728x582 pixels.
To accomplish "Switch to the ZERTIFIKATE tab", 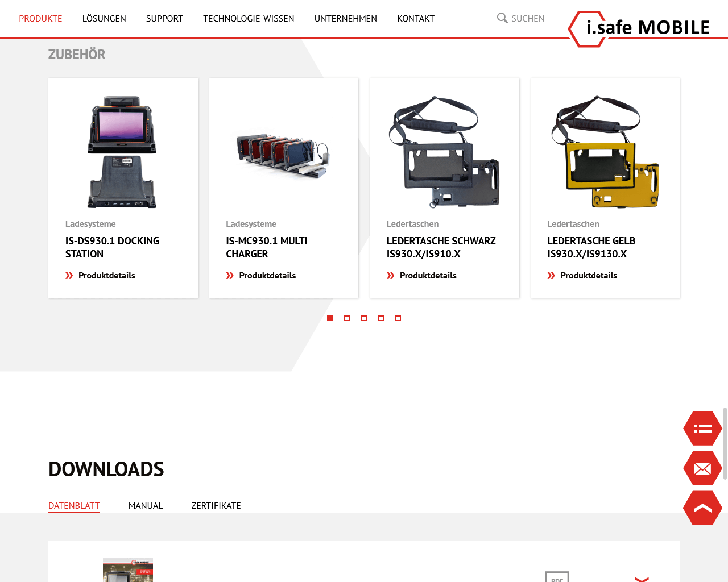I will tap(216, 506).
